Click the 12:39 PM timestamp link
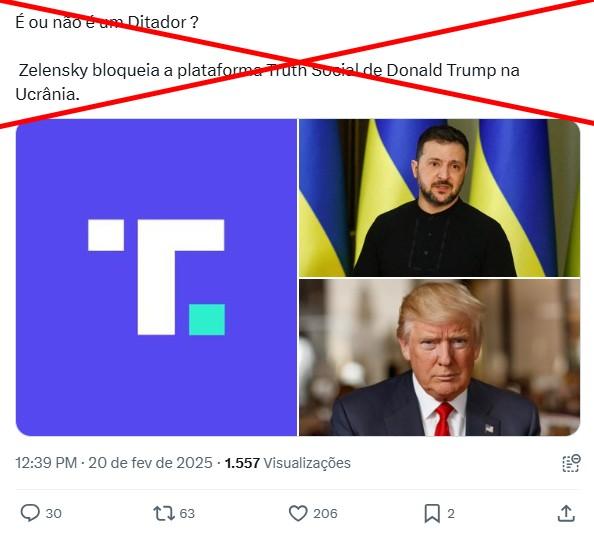 46,463
